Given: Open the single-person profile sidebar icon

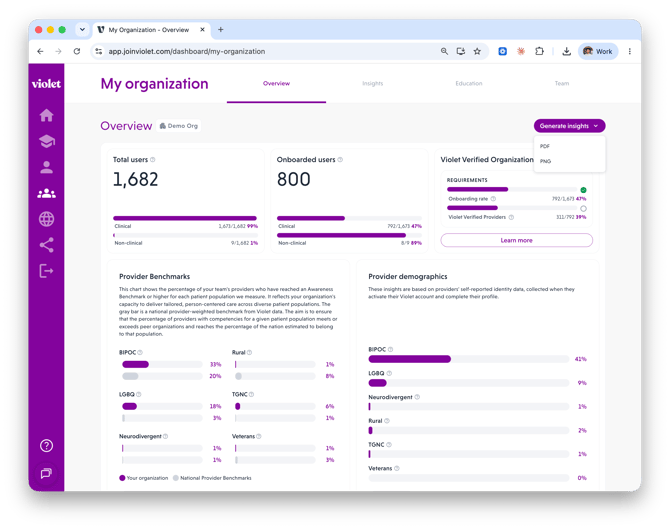Looking at the screenshot, I should [x=47, y=168].
